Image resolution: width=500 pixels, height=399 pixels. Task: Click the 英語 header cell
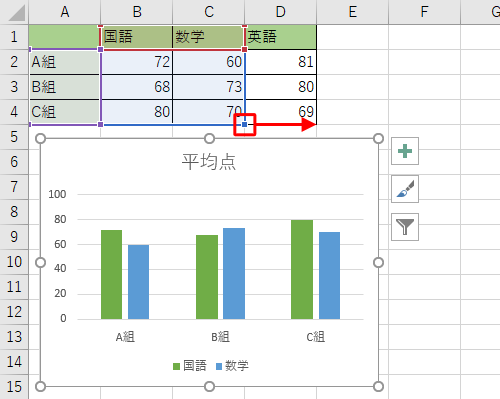click(281, 37)
